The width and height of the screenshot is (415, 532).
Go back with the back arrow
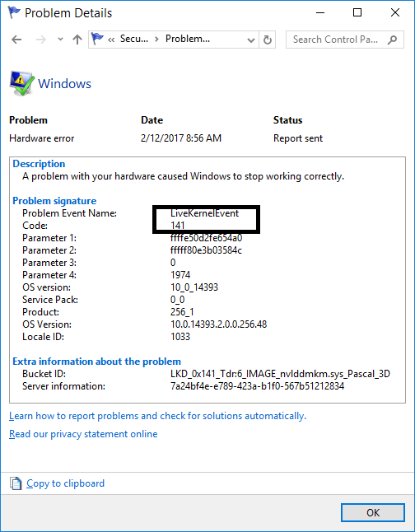tap(16, 40)
